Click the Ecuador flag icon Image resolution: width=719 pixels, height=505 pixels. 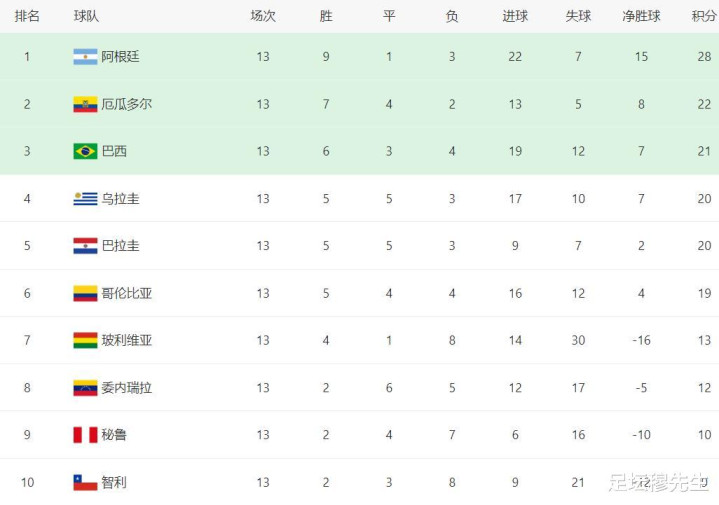click(x=85, y=104)
